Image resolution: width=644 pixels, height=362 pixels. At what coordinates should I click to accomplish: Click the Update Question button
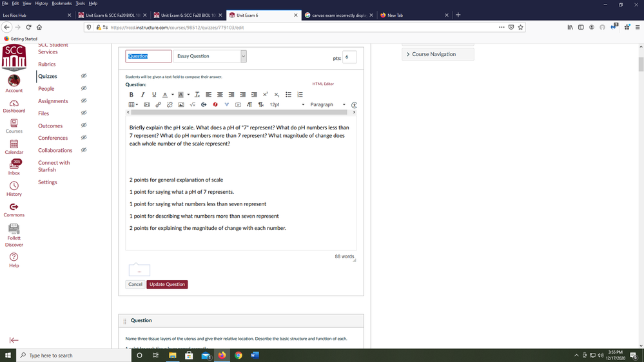[x=167, y=285]
